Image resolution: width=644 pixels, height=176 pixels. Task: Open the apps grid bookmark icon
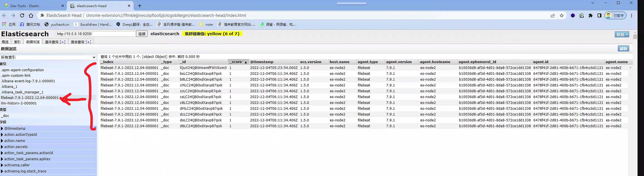tap(4, 24)
